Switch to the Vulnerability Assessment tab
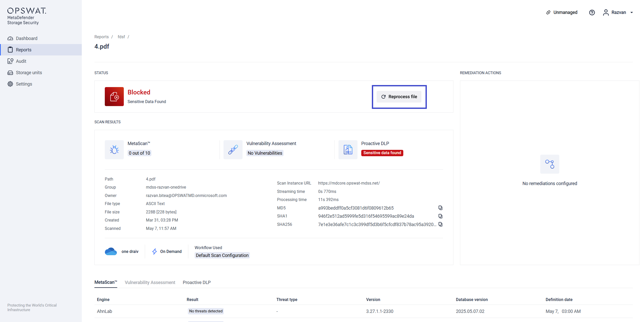Image resolution: width=644 pixels, height=322 pixels. [150, 283]
